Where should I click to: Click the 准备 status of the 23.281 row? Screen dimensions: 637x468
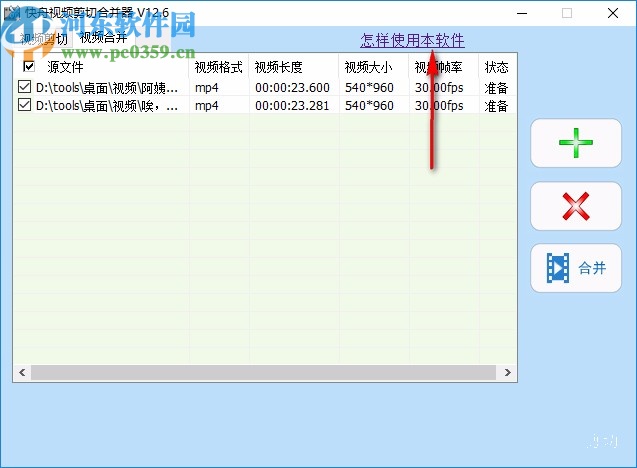496,106
